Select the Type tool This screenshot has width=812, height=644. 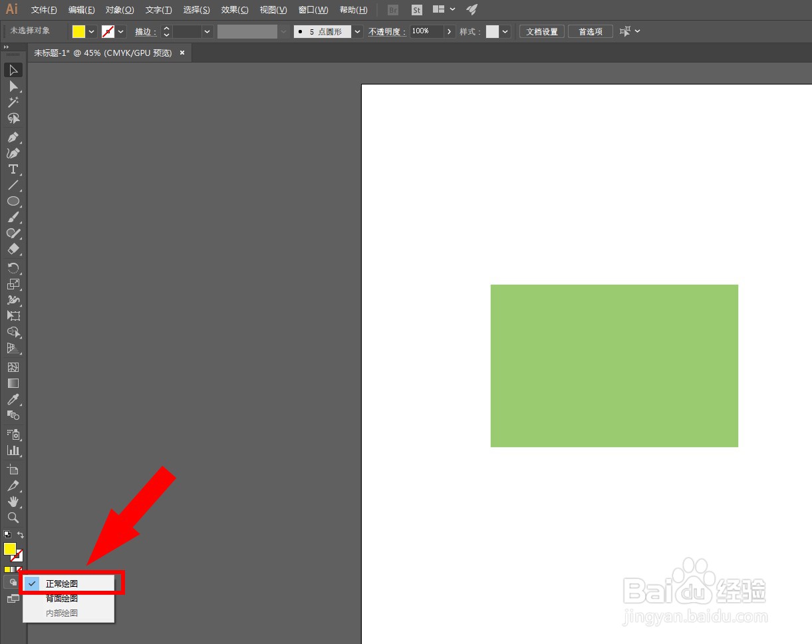pyautogui.click(x=13, y=170)
